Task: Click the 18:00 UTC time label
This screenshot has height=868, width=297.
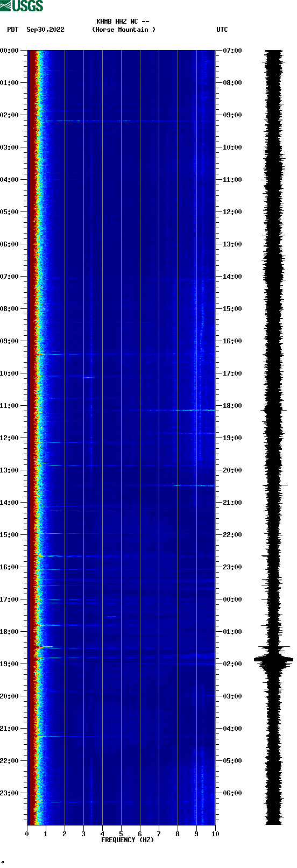Action: coord(232,406)
